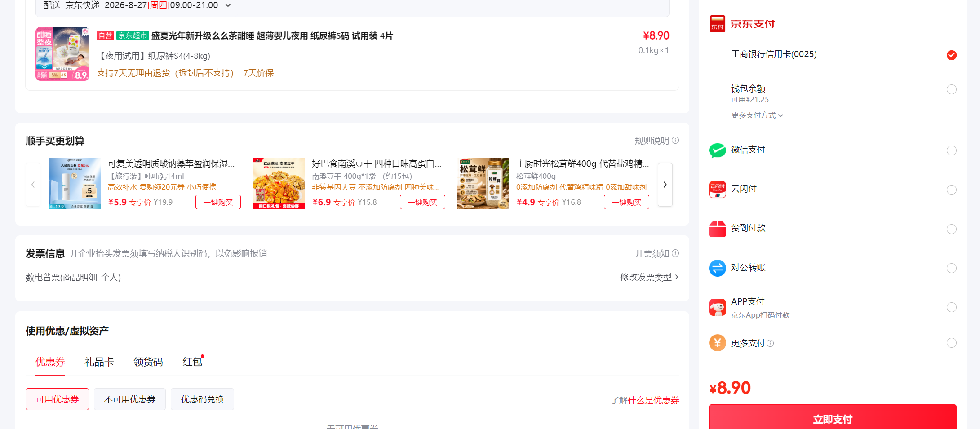Click the 更多支付 orange yen icon
This screenshot has width=980, height=429.
[x=717, y=343]
